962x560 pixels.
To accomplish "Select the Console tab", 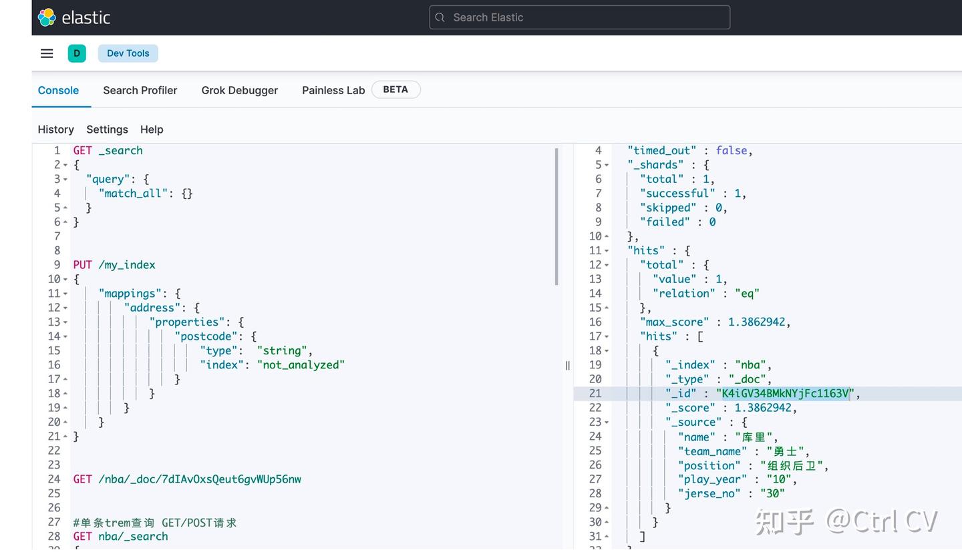I will pos(58,90).
